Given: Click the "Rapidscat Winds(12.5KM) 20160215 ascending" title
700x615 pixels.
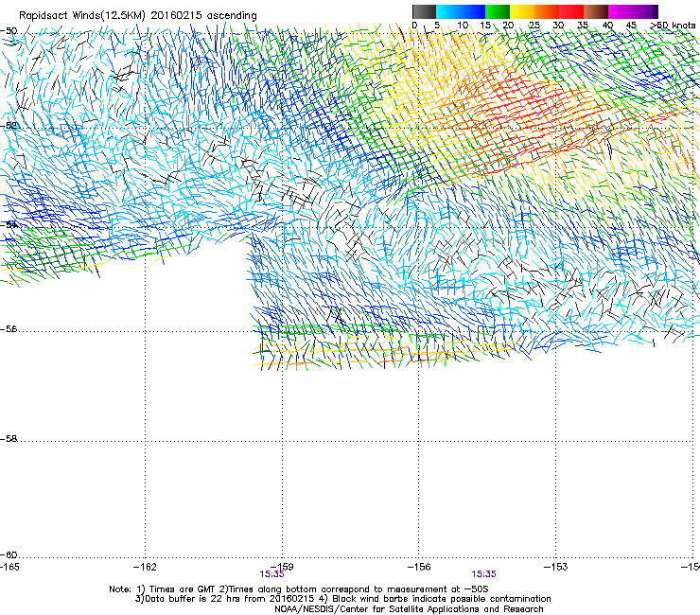Looking at the screenshot, I should point(138,16).
